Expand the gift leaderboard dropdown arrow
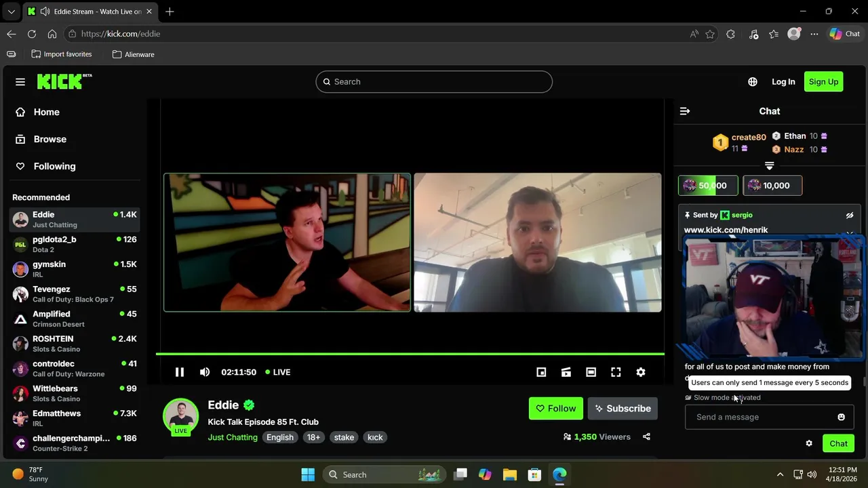 pyautogui.click(x=770, y=165)
